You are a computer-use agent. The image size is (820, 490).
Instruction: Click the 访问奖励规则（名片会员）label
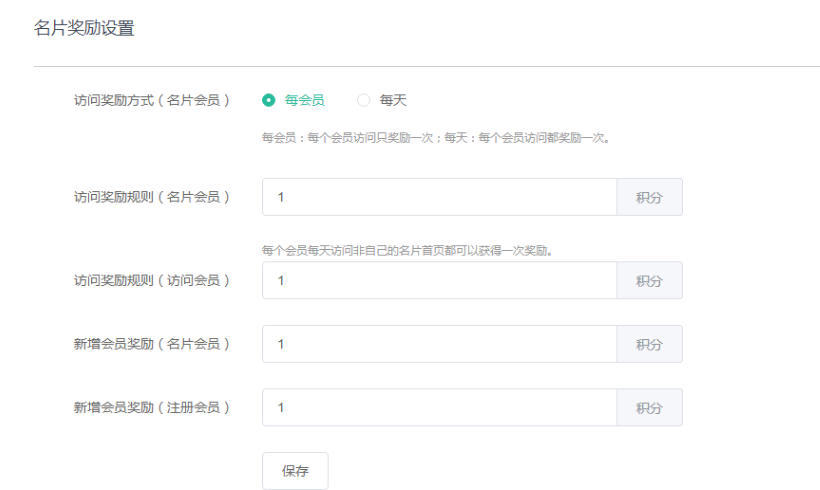tap(152, 197)
